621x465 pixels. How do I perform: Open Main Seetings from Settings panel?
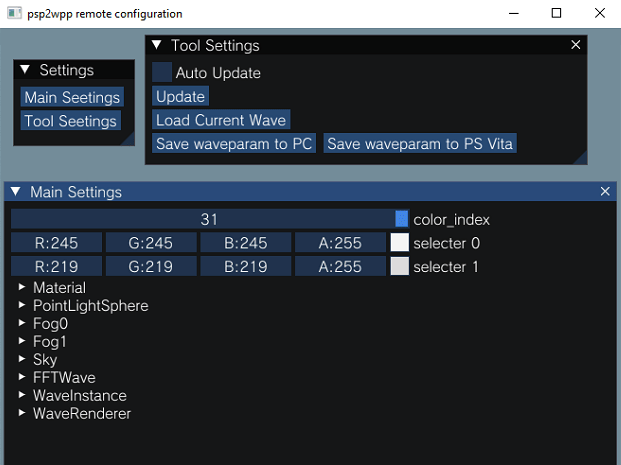[x=72, y=97]
